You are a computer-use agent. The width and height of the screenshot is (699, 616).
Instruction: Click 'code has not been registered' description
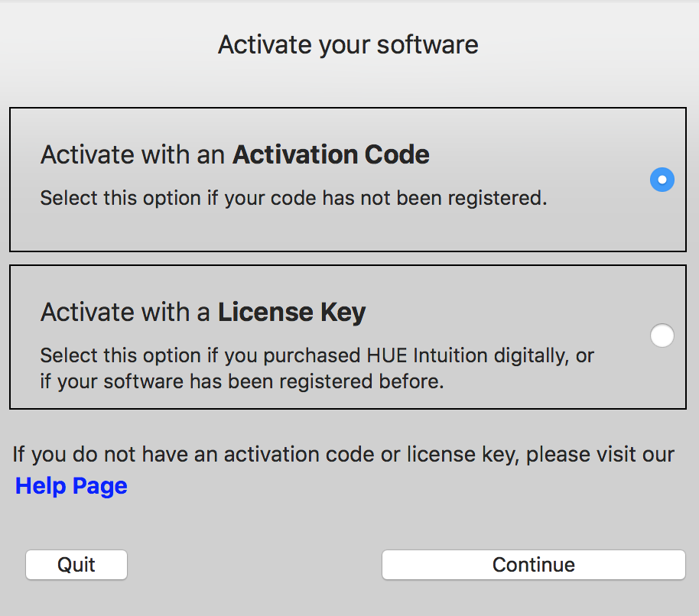[408, 198]
